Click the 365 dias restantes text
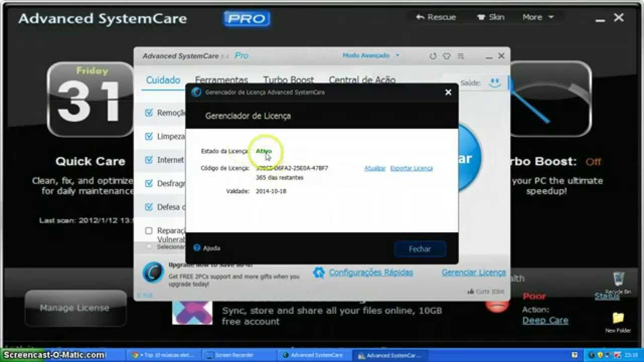 (280, 177)
